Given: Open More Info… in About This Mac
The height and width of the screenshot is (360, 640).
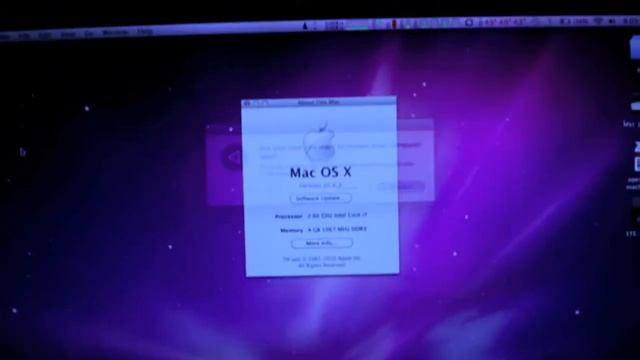Looking at the screenshot, I should [322, 243].
